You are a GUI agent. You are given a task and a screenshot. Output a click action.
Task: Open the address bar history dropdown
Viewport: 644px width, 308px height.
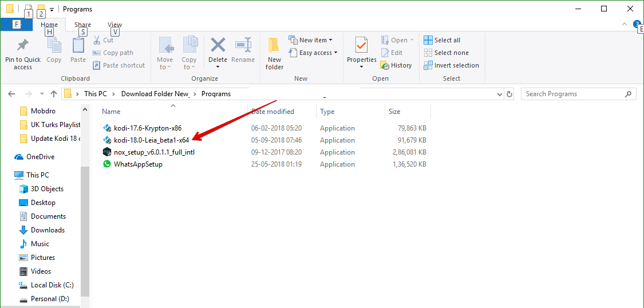[498, 94]
